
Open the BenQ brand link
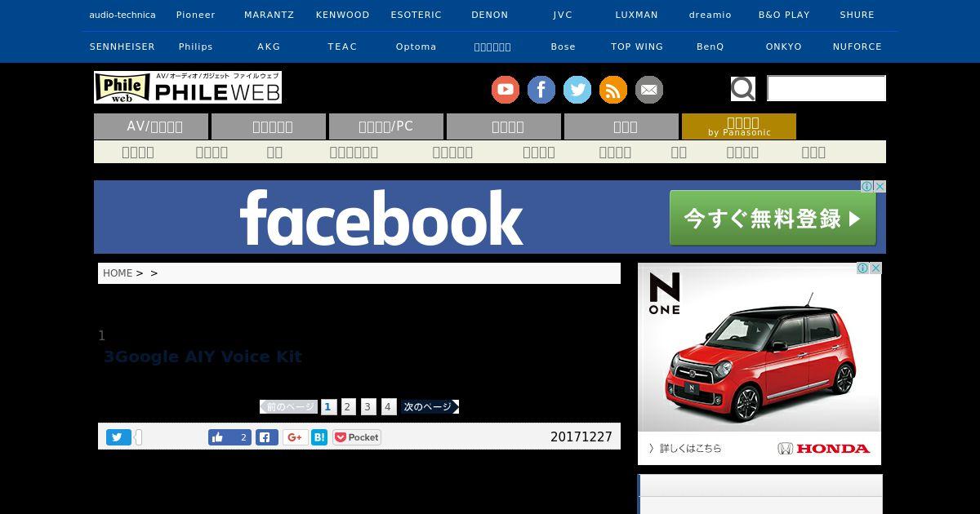(x=710, y=47)
